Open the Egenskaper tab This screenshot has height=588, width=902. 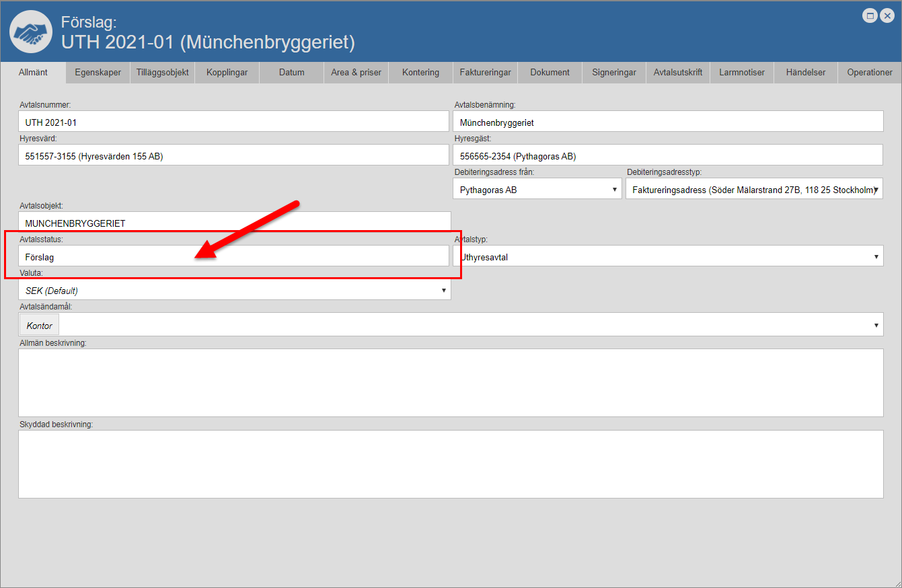(98, 73)
